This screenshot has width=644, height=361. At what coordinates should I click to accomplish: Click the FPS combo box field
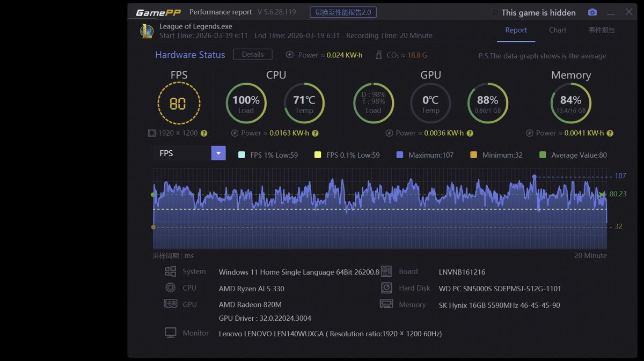point(182,153)
